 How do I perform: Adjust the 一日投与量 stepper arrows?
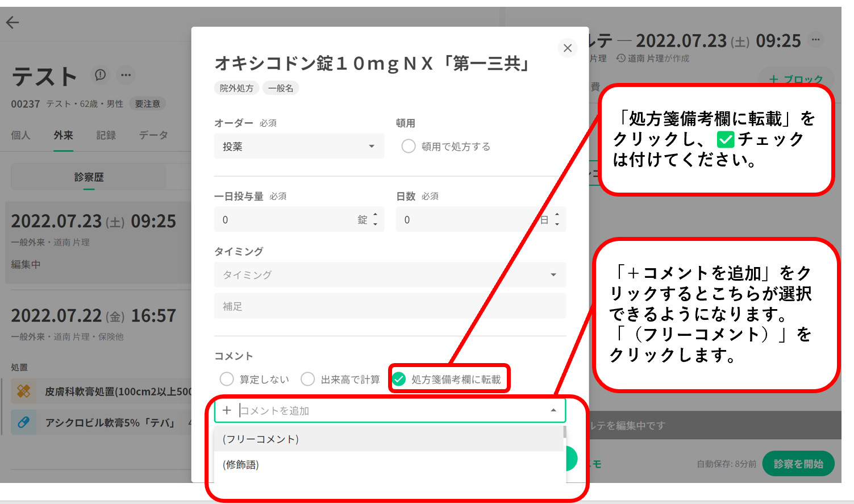tap(376, 219)
